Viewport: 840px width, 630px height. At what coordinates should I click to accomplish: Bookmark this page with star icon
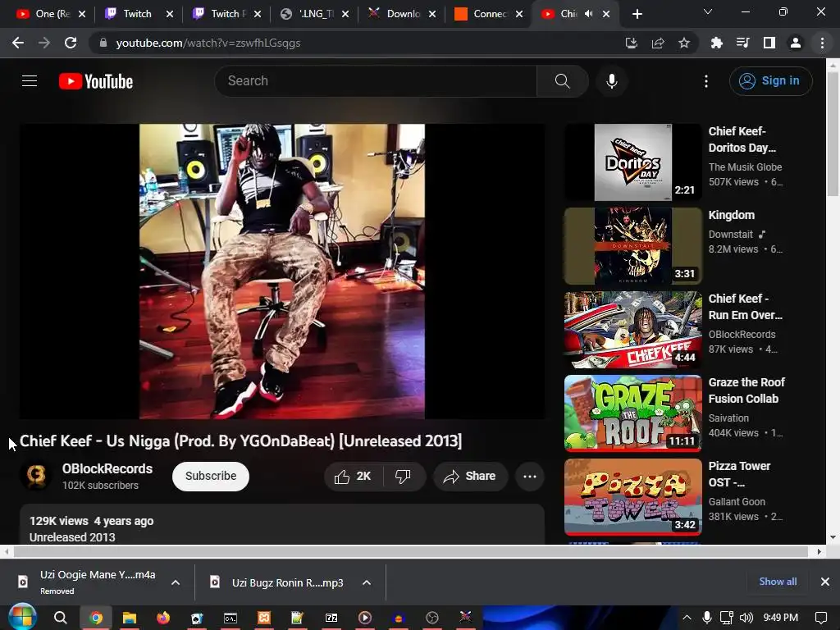(684, 43)
